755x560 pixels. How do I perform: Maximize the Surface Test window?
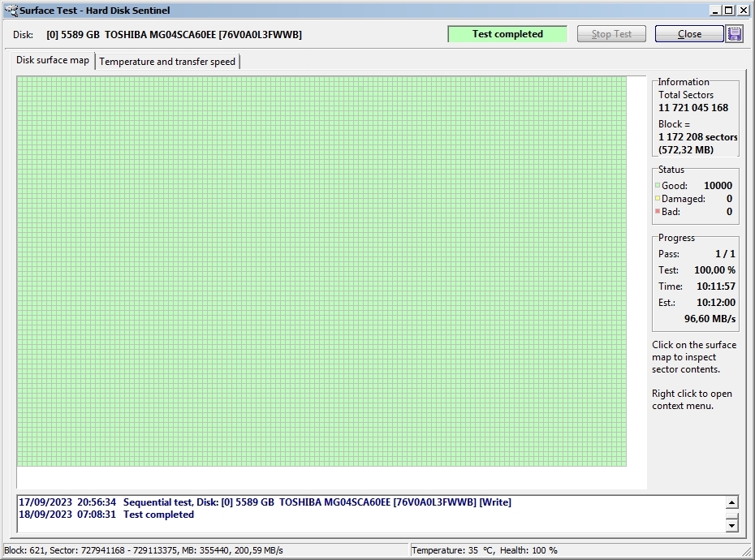728,11
